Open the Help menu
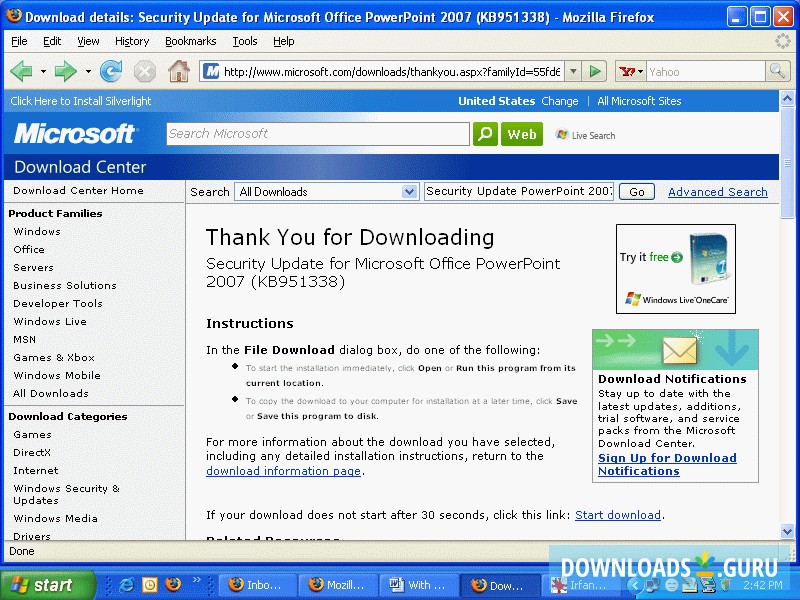The width and height of the screenshot is (800, 600). click(x=284, y=41)
